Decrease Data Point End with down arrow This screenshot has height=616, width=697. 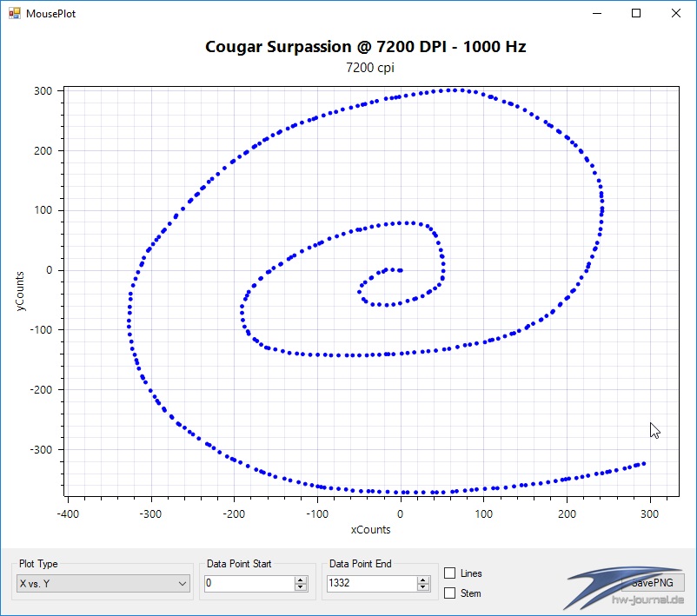tap(423, 587)
